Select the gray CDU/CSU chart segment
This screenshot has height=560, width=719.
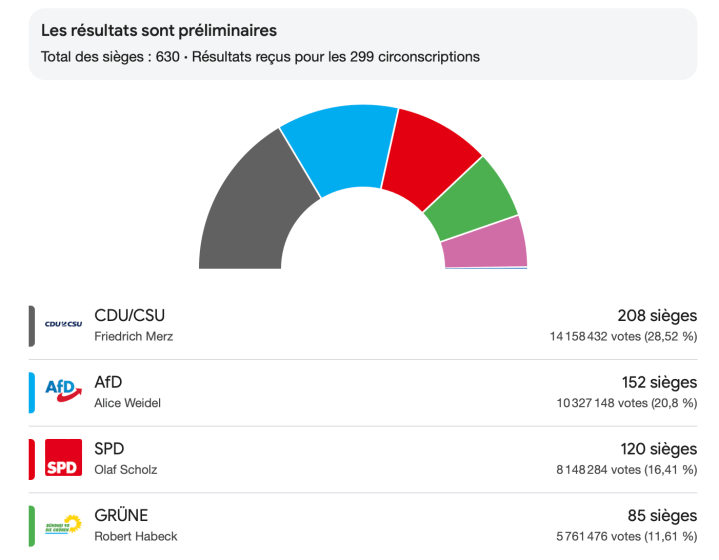[245, 210]
